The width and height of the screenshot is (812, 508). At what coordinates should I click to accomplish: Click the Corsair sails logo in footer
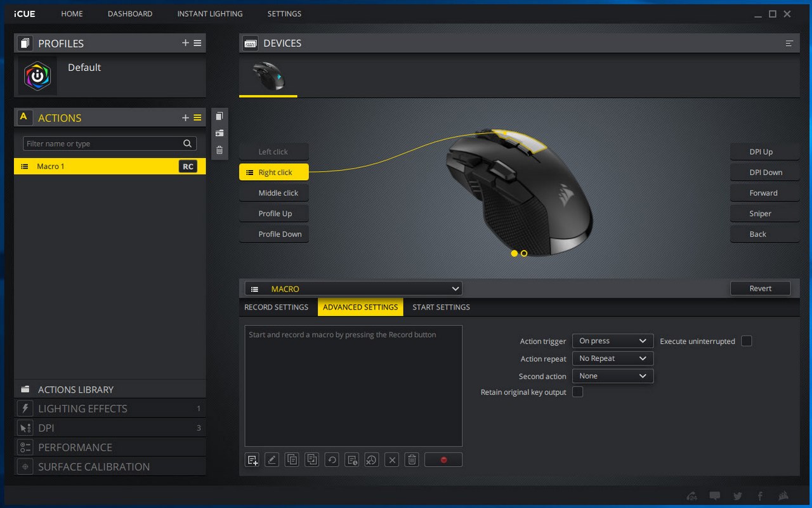(783, 496)
